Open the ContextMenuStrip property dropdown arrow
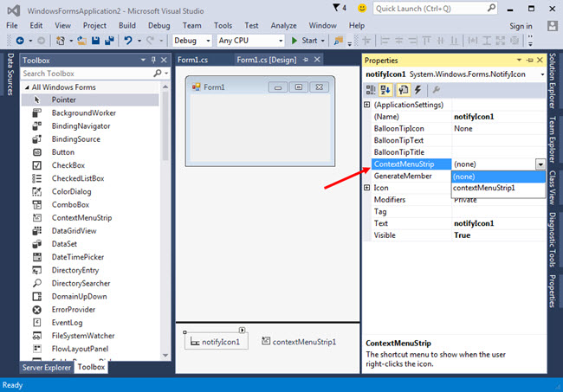The height and width of the screenshot is (392, 563). (540, 164)
